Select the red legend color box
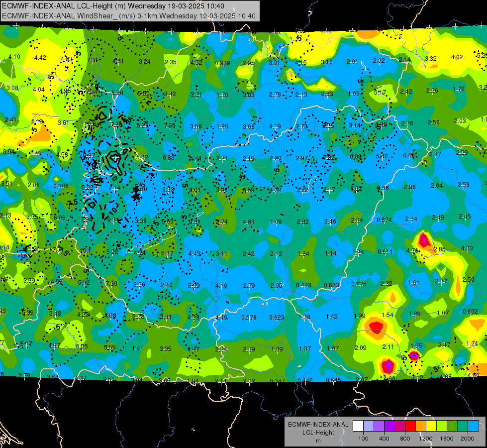The image size is (487, 448). [x=410, y=426]
